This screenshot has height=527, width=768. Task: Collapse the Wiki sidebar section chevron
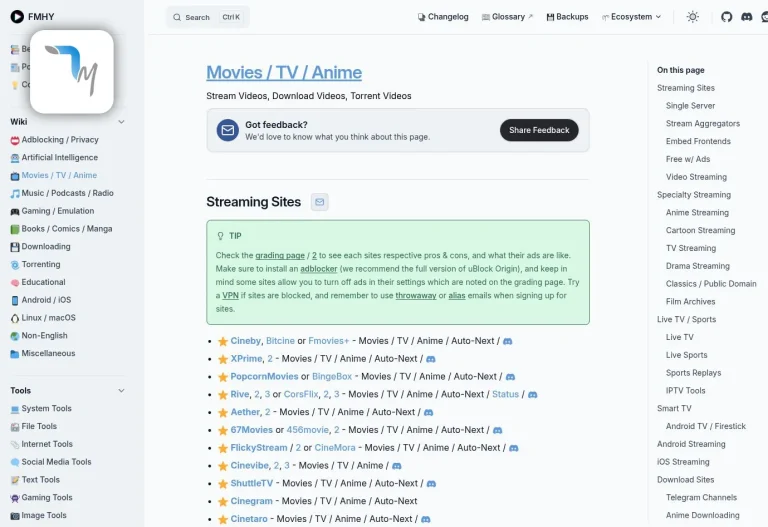[121, 122]
